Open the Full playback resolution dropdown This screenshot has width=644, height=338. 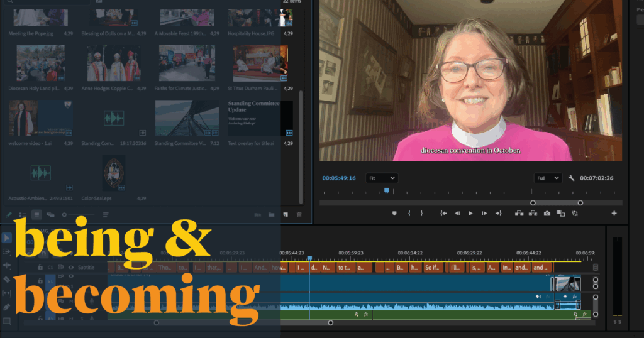[x=548, y=178]
